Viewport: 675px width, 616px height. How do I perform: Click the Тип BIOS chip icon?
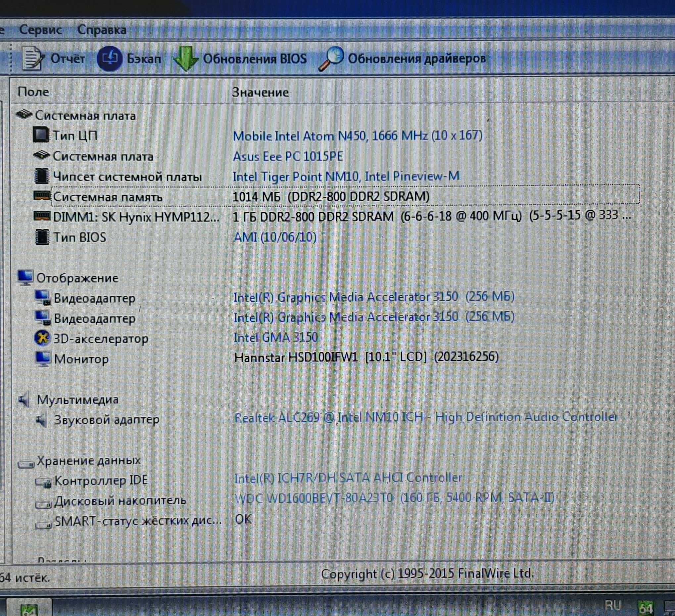(42, 237)
